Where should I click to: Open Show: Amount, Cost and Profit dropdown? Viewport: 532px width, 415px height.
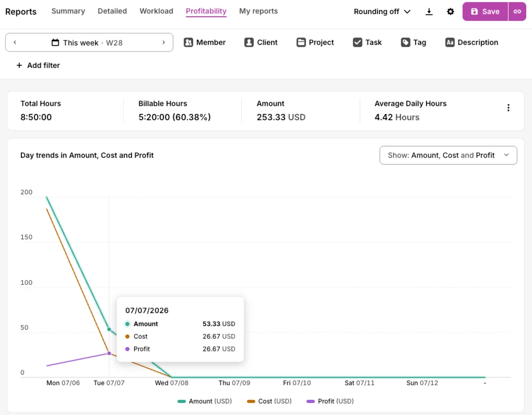(448, 155)
